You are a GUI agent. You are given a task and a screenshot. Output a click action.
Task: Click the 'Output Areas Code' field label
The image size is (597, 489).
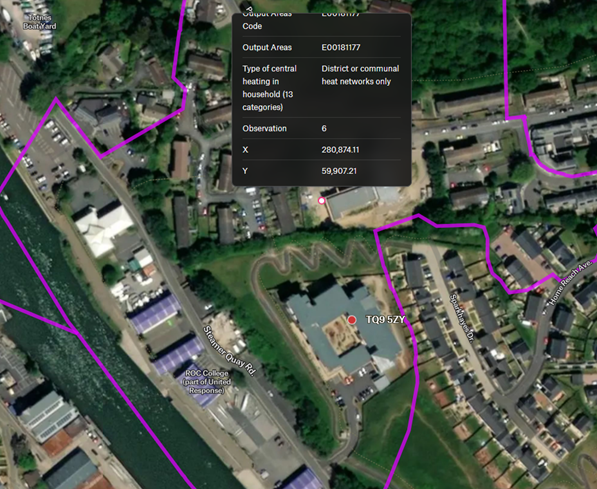267,21
